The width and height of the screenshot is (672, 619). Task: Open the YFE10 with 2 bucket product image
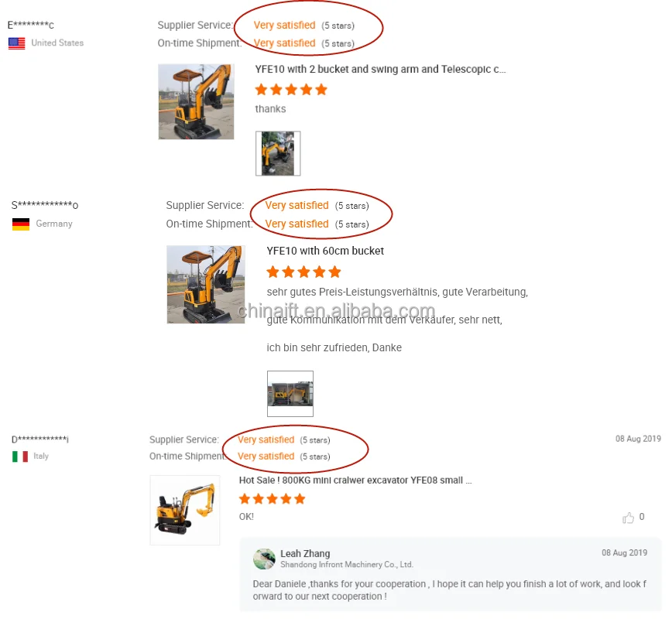pos(197,101)
